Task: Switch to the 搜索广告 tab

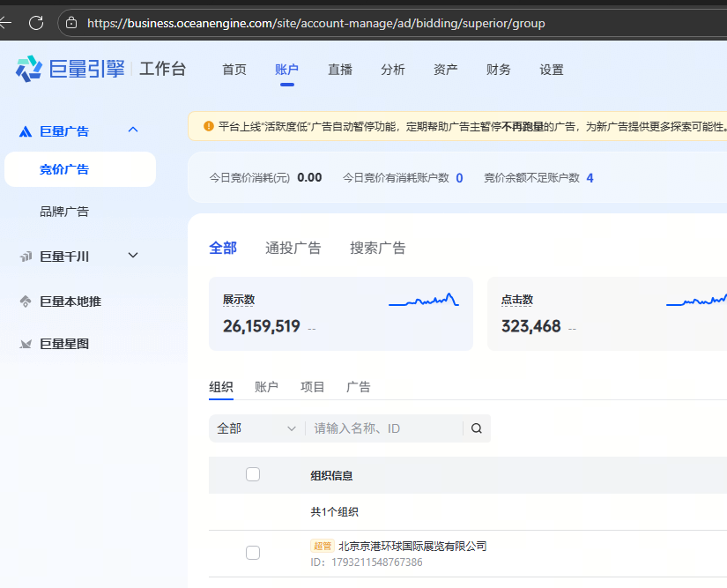Action: pos(377,248)
